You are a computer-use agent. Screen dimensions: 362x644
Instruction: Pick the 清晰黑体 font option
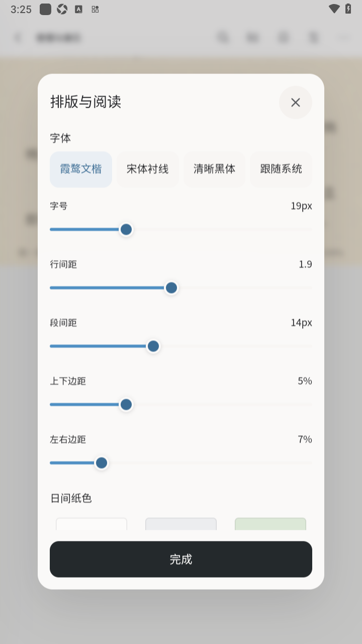click(x=214, y=169)
